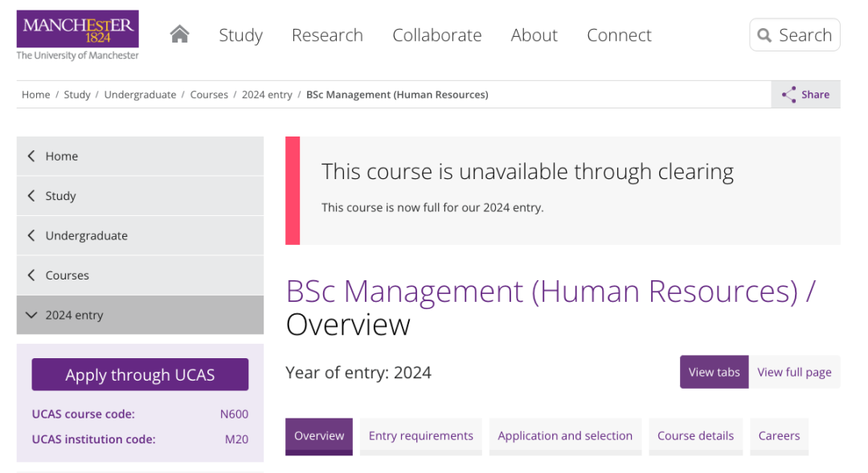868x473 pixels.
Task: Open the Collaborate main menu
Action: click(x=436, y=35)
